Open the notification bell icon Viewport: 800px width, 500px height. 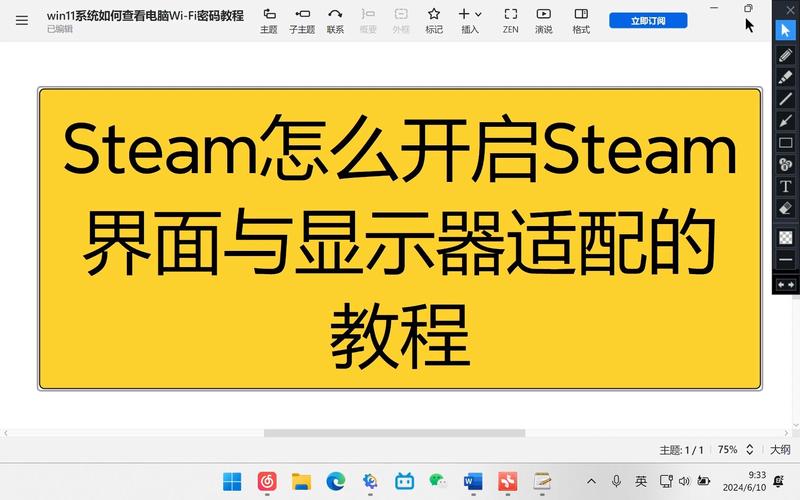pyautogui.click(x=779, y=481)
